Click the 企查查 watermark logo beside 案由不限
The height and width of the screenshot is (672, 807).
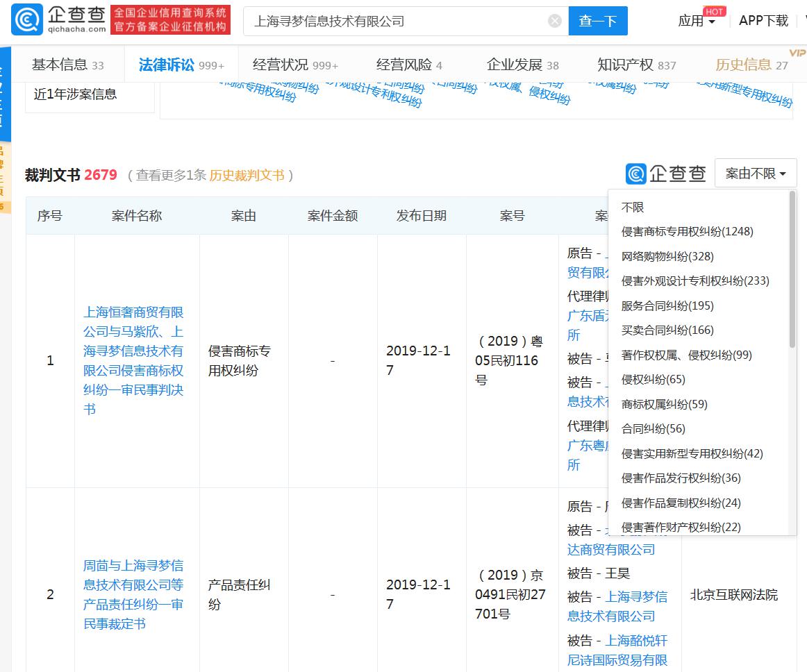(x=665, y=174)
